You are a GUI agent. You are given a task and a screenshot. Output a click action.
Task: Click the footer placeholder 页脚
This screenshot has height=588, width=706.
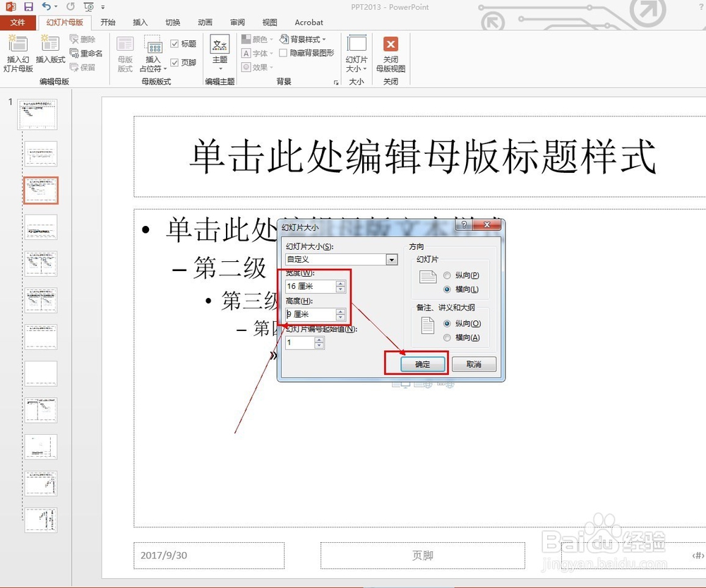[x=422, y=555]
